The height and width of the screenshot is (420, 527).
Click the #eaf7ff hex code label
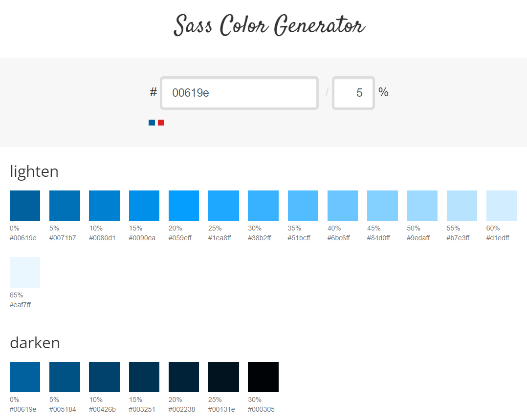point(21,305)
